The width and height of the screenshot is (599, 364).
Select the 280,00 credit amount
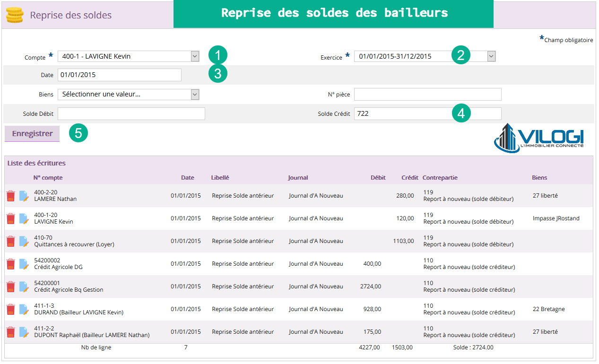coord(405,196)
